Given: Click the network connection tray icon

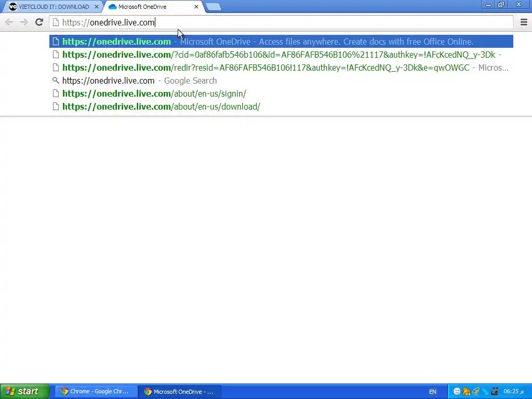Looking at the screenshot, I should point(485,392).
